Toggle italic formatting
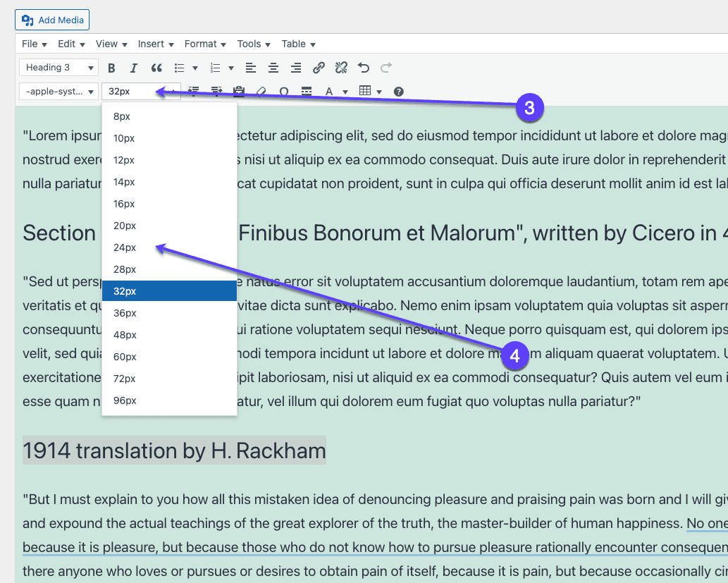The height and width of the screenshot is (583, 728). 134,68
